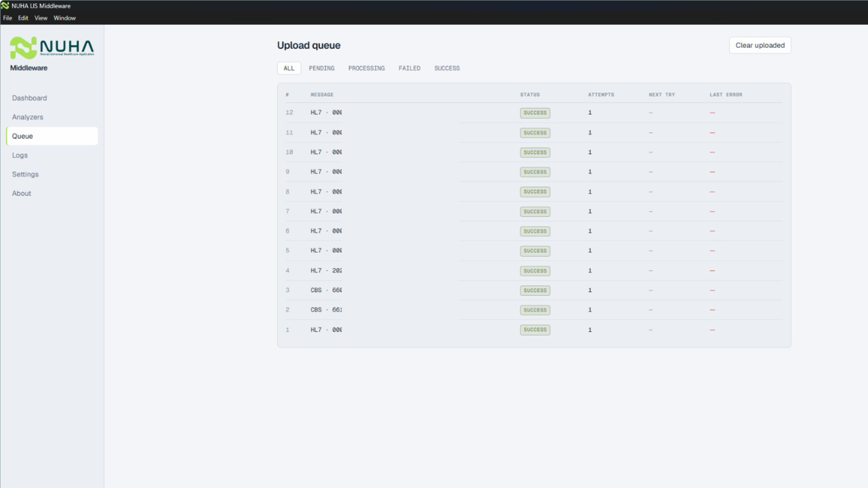Click the SUCCESS badge in row 8
Screen dimensions: 868x488
pos(535,192)
